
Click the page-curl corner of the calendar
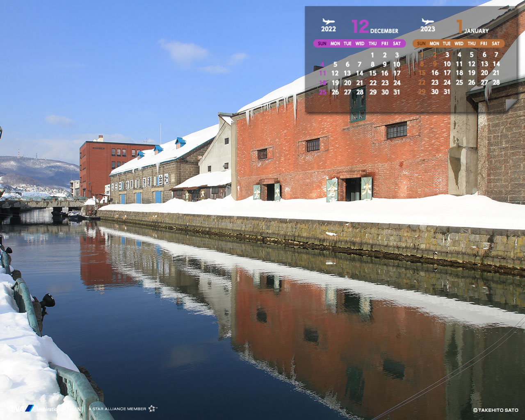(511, 105)
